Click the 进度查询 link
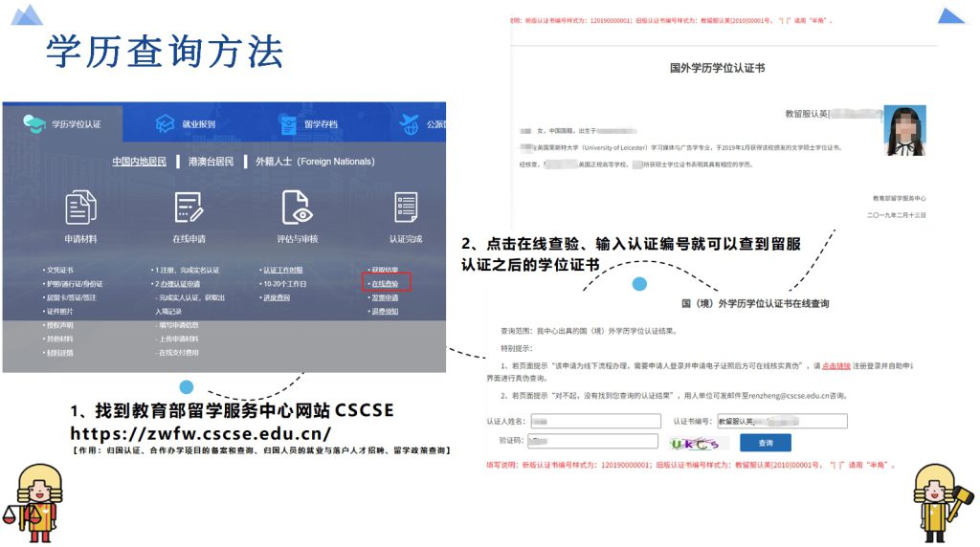 (x=276, y=297)
